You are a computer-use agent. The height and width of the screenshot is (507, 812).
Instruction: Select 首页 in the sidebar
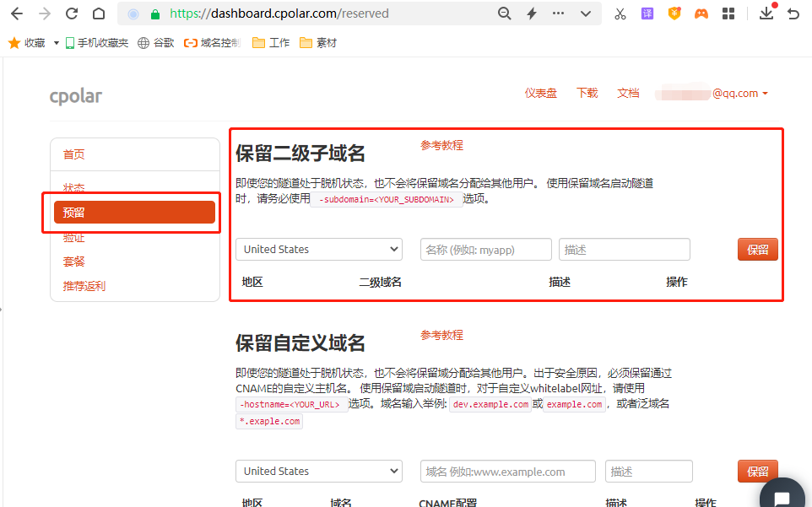tap(73, 154)
